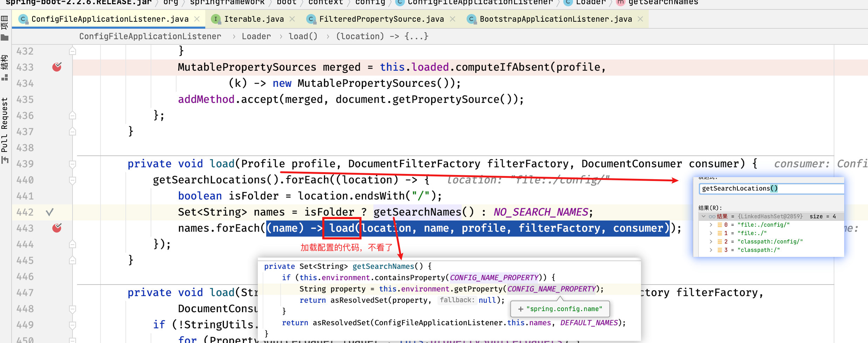This screenshot has width=868, height=343.
Task: Click CONFIG_NAME_PROPERTY in getProperty call
Action: (551, 289)
